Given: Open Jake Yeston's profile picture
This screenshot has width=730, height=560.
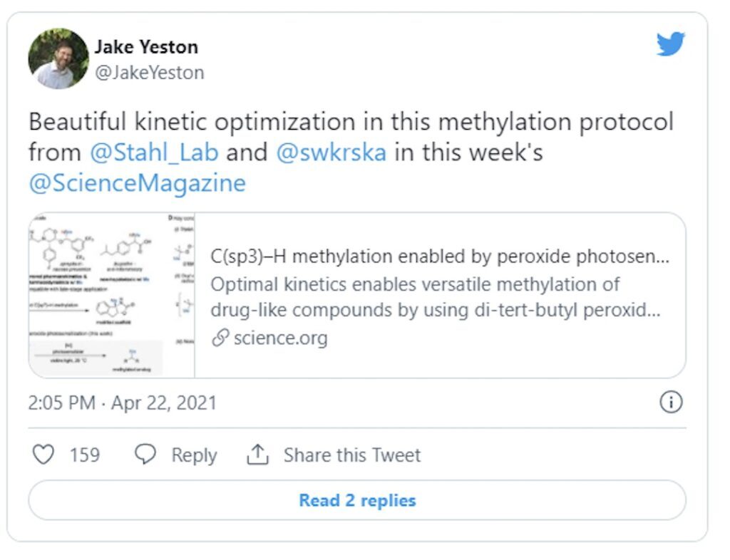Looking at the screenshot, I should click(x=58, y=58).
